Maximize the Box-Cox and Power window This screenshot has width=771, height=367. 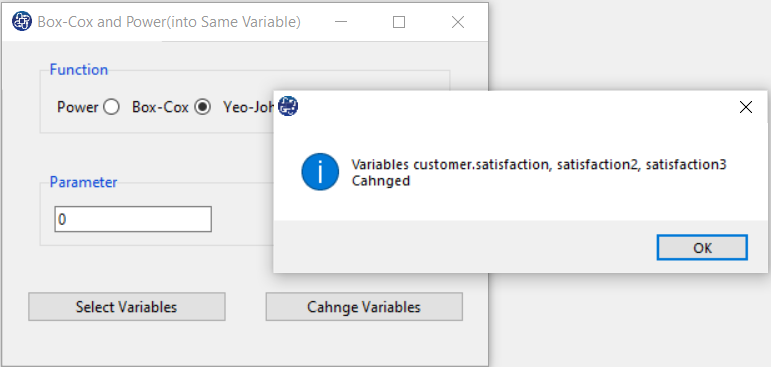pos(399,22)
